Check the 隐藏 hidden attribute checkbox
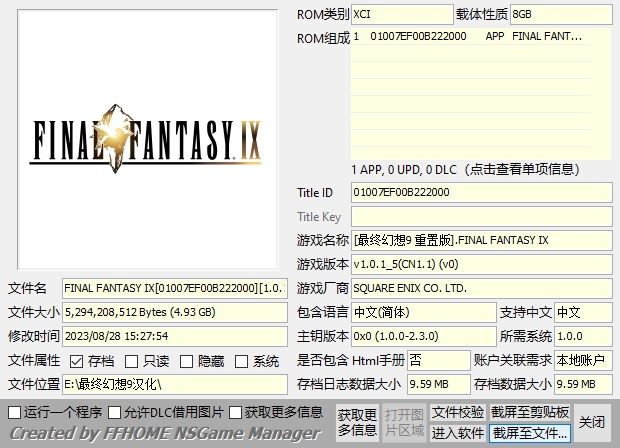Screen dimensions: 620x448 tap(186, 361)
